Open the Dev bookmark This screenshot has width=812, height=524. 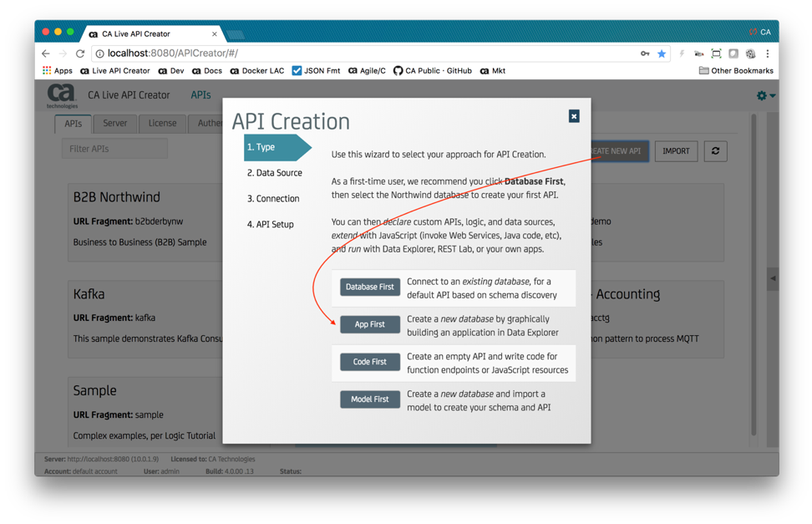pos(171,70)
